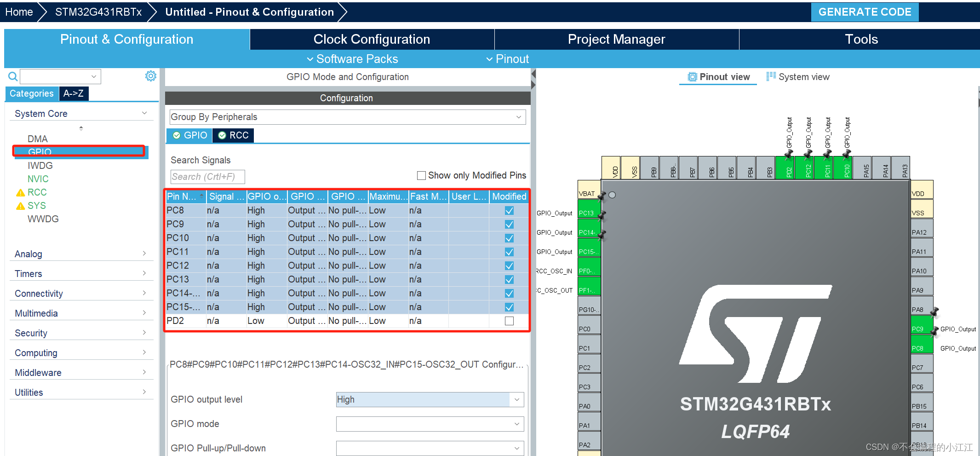Expand the Pinout dropdown menu
This screenshot has width=980, height=456.
point(508,59)
